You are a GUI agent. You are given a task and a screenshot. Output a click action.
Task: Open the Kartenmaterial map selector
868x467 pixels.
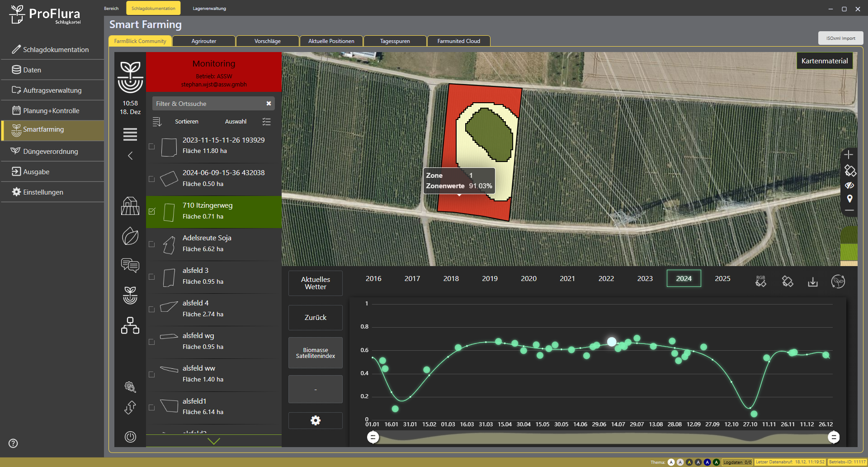click(824, 61)
